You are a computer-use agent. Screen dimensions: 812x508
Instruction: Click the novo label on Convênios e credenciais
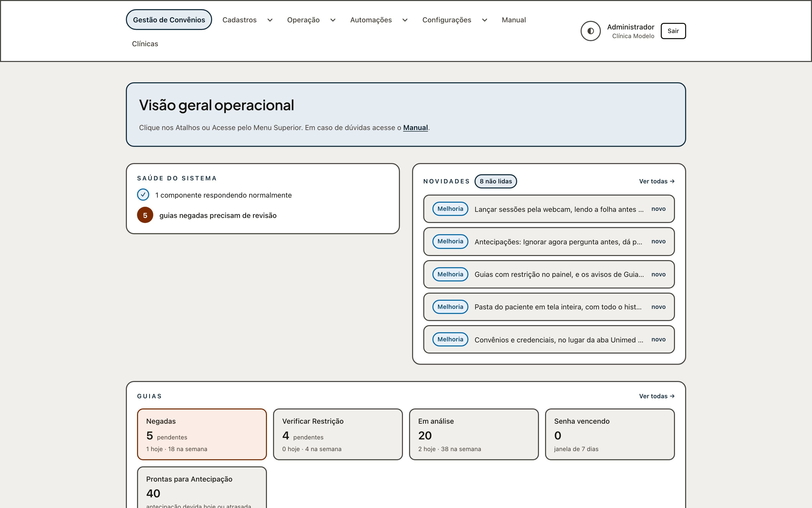click(658, 339)
